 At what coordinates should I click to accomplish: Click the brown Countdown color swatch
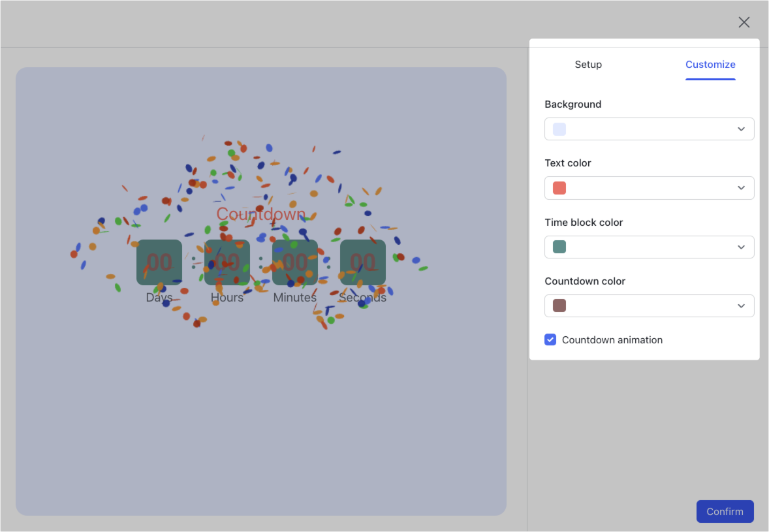(x=559, y=305)
